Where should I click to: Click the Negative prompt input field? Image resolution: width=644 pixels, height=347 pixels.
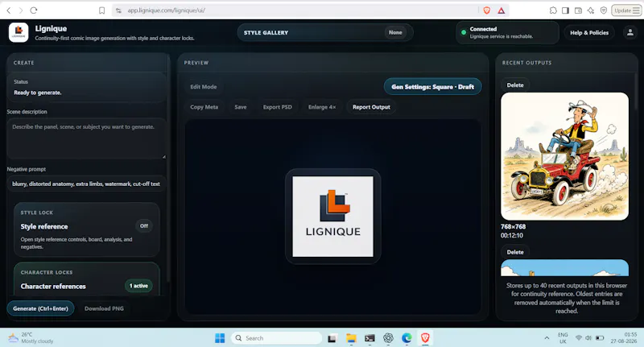pyautogui.click(x=87, y=184)
